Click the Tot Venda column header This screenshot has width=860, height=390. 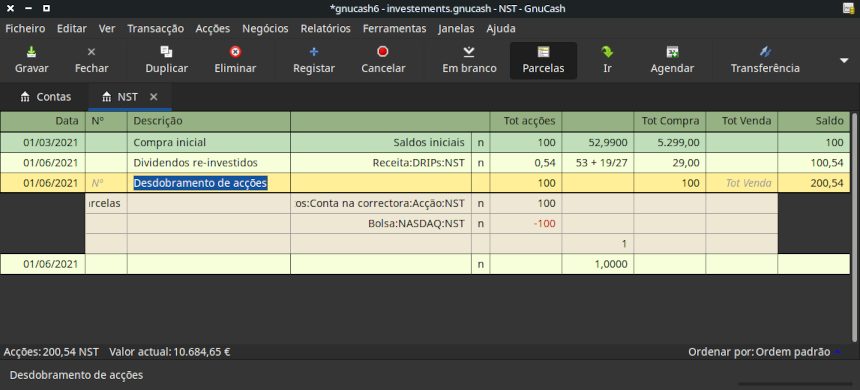click(742, 121)
